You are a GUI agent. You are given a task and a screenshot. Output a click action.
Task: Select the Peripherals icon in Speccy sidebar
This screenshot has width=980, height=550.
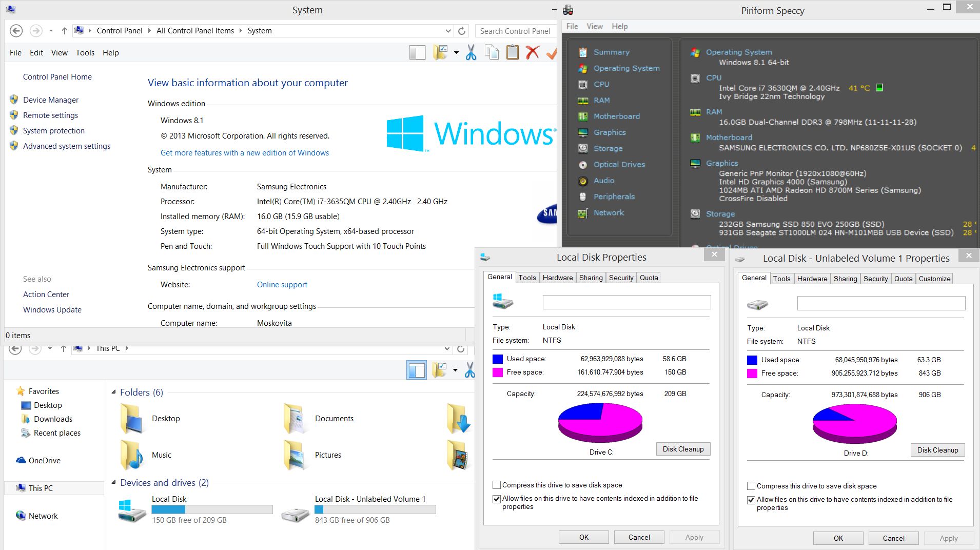(x=583, y=197)
